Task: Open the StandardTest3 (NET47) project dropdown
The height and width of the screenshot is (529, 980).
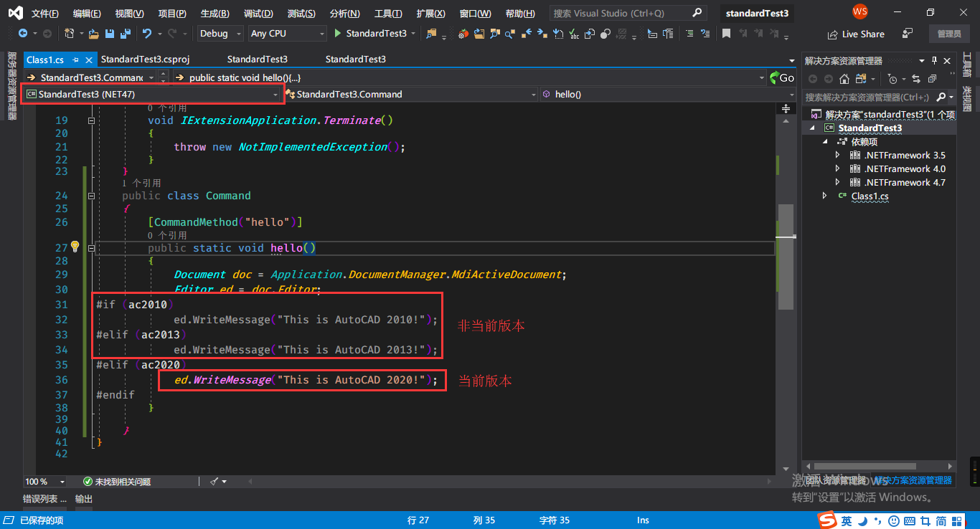Action: point(152,94)
